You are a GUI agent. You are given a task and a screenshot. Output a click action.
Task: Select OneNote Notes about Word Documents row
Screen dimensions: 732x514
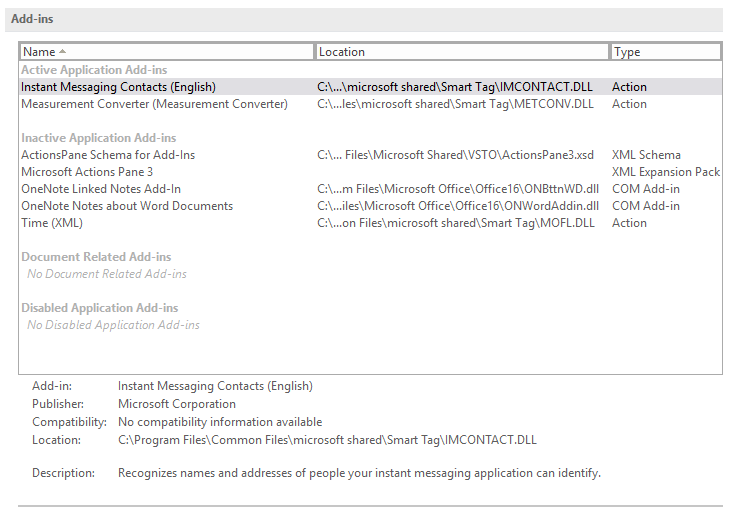click(x=371, y=206)
